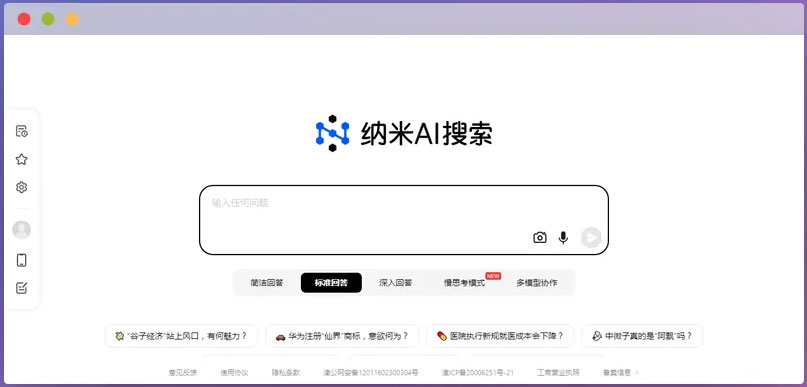807x387 pixels.
Task: Switch to 多模型协作 tab
Action: click(537, 283)
